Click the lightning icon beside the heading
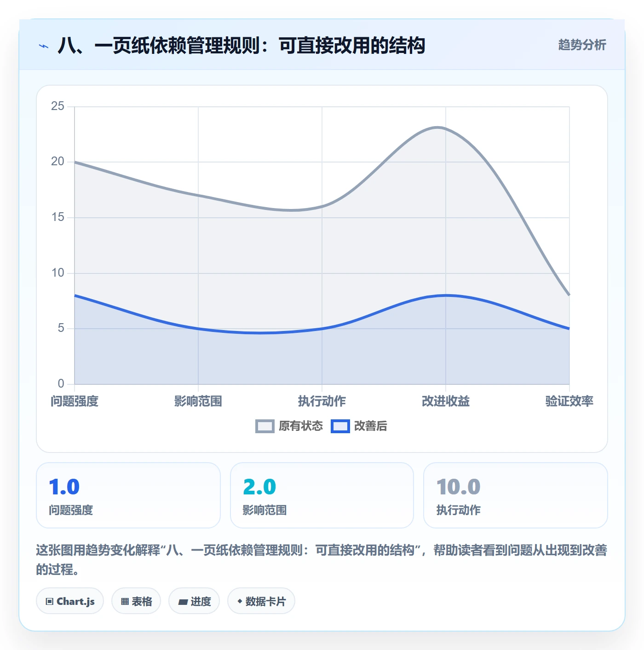Screen dimensions: 644x650 (44, 46)
